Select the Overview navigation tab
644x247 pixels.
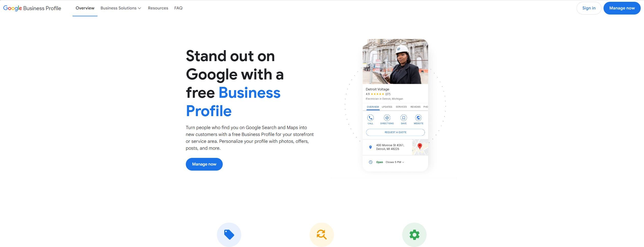pyautogui.click(x=85, y=8)
